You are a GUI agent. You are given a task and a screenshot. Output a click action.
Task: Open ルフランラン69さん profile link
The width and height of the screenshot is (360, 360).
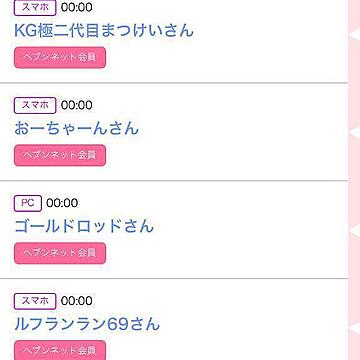(87, 324)
